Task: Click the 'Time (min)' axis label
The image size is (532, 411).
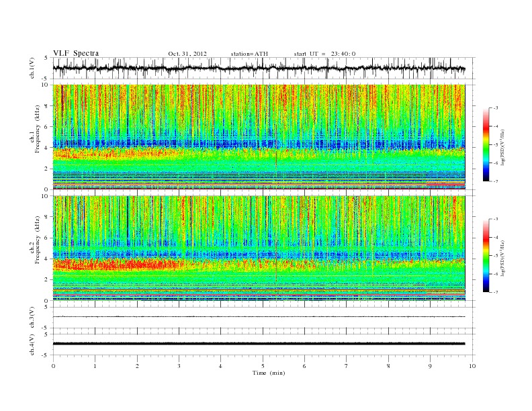Action: 269,373
